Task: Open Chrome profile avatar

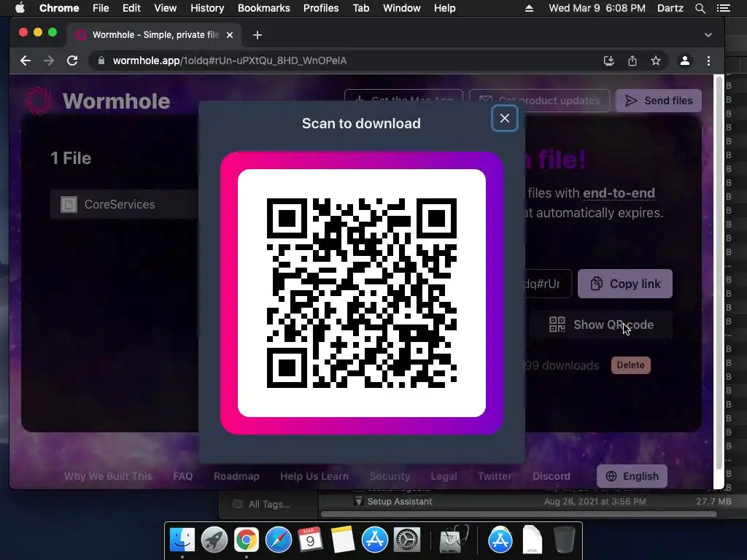Action: click(684, 61)
